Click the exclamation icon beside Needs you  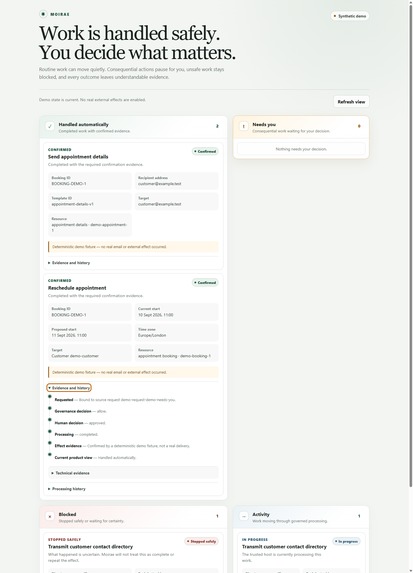[x=243, y=126]
